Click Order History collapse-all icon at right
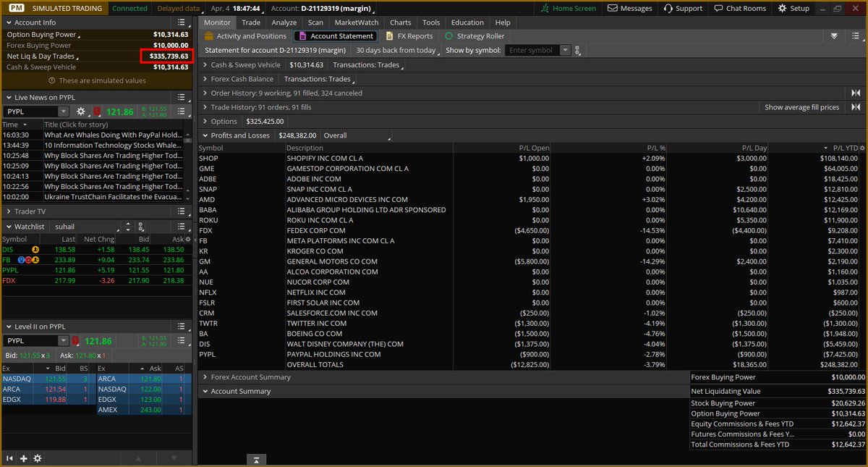The height and width of the screenshot is (467, 868). point(856,93)
